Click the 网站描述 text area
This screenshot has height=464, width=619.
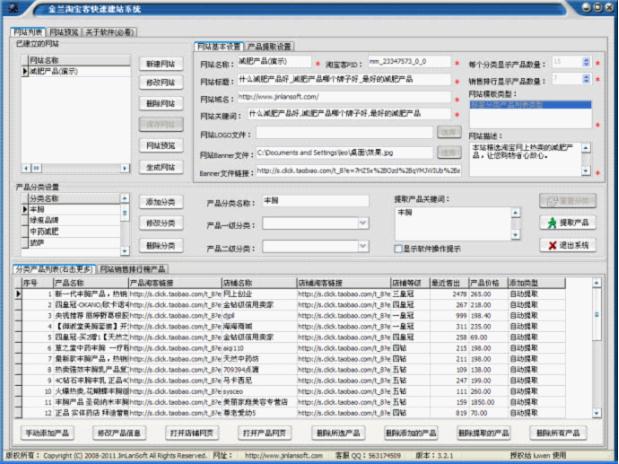526,159
